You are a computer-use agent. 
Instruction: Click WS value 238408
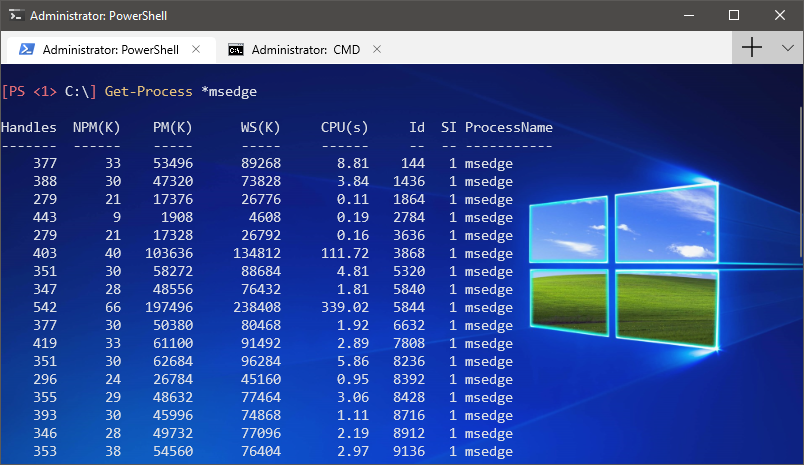click(x=257, y=307)
